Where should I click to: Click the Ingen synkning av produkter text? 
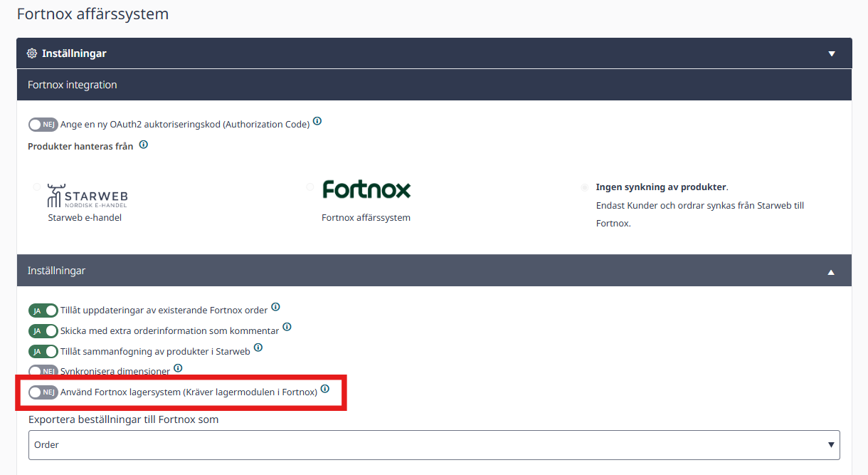click(662, 187)
